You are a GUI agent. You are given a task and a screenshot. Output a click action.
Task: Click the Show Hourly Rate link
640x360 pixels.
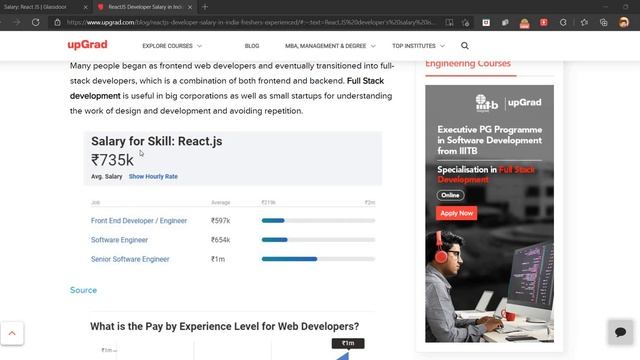(x=153, y=176)
